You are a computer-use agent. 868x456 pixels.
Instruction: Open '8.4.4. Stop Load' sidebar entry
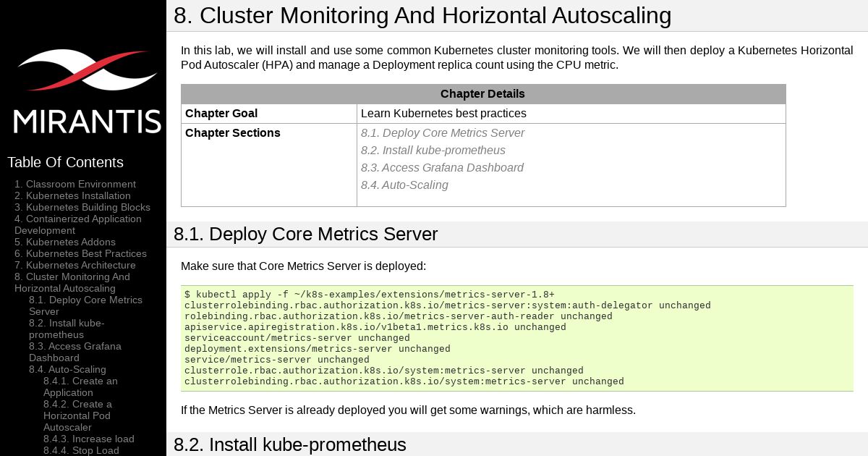tap(81, 450)
